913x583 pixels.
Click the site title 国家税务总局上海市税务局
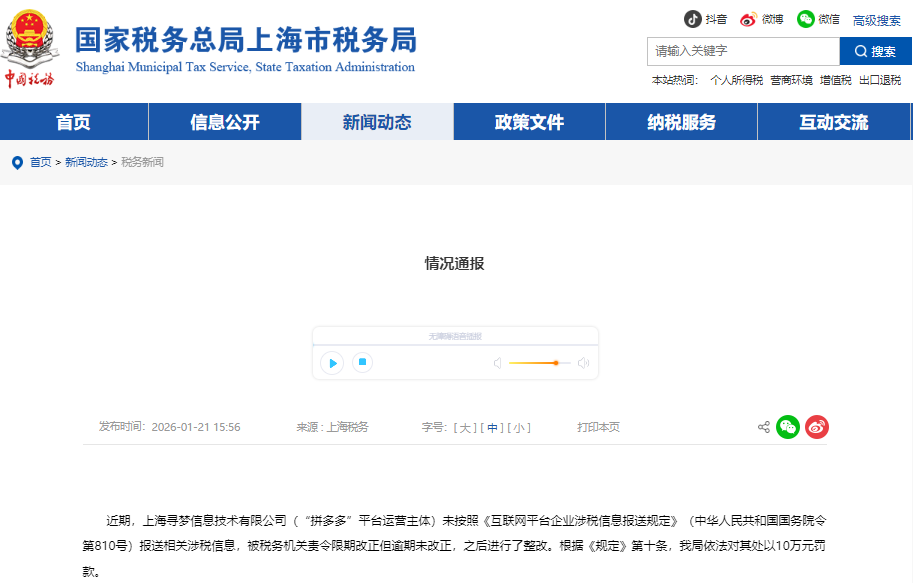click(246, 40)
